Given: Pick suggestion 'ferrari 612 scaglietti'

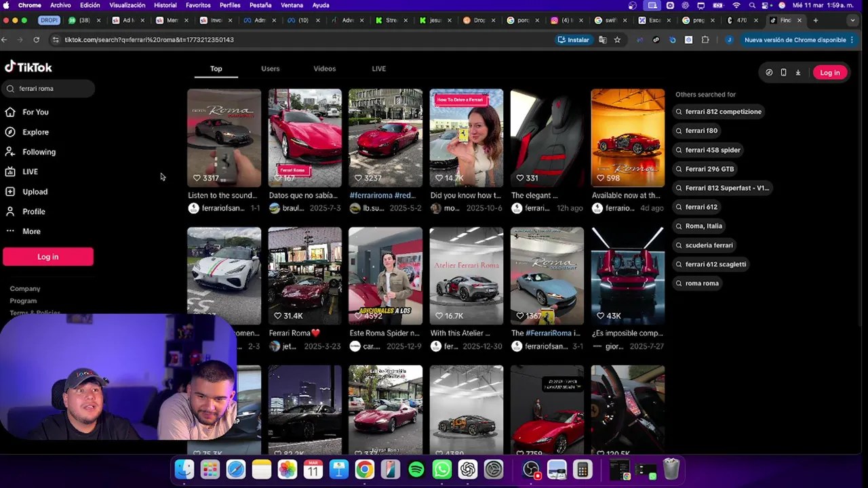Looking at the screenshot, I should pyautogui.click(x=711, y=264).
